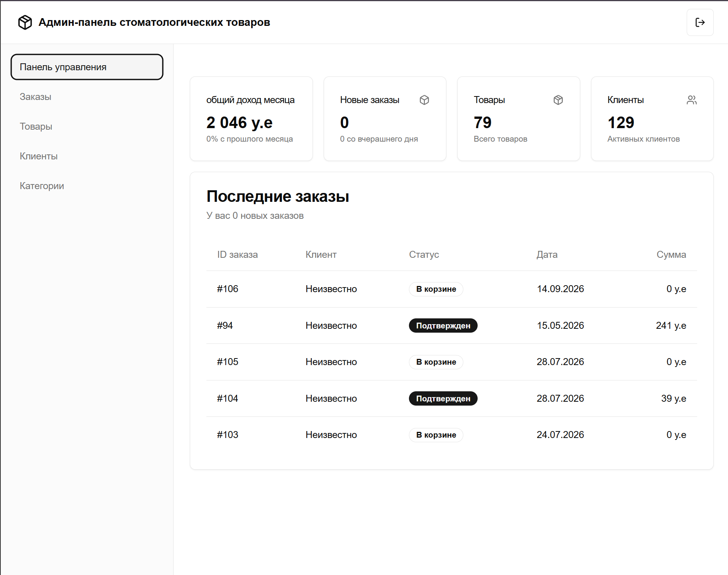Image resolution: width=728 pixels, height=575 pixels.
Task: Click the Дата column header
Action: (x=547, y=255)
